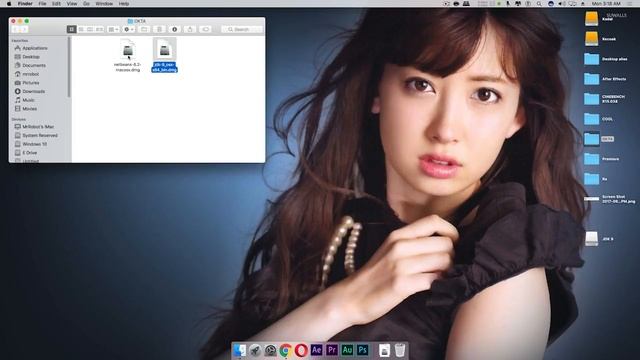The height and width of the screenshot is (360, 640).
Task: Open the Apple menu
Action: pyautogui.click(x=9, y=3)
